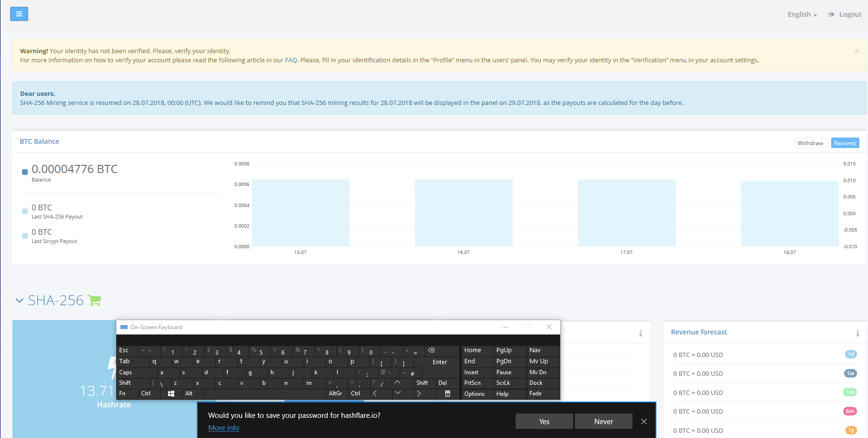The height and width of the screenshot is (438, 868).
Task: Click the Logout icon in header
Action: tap(831, 14)
